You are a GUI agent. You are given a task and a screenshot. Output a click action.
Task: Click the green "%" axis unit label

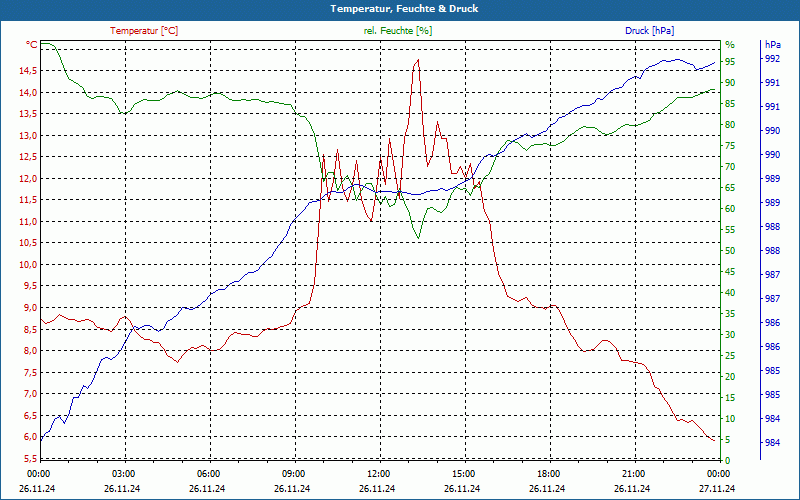730,45
